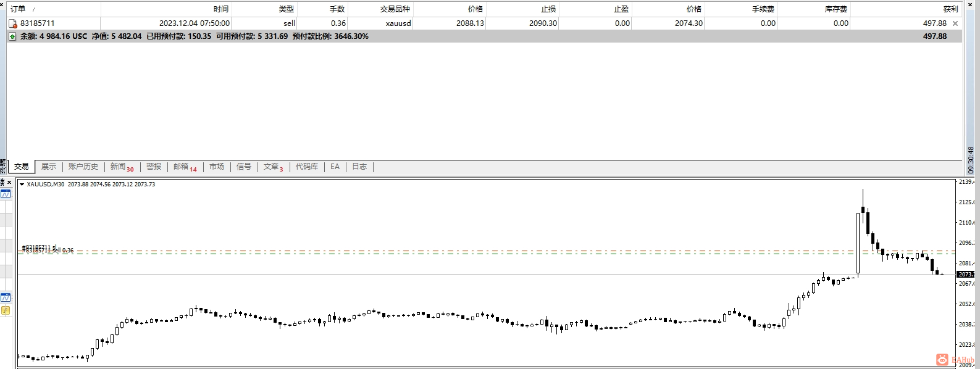Image resolution: width=980 pixels, height=369 pixels.
Task: Open the 新闻 tab with 30 badge
Action: tap(122, 167)
